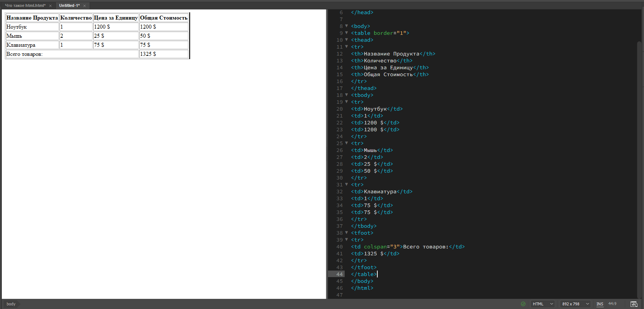644x309 pixels.
Task: Open the real-time device preview icon
Action: tap(634, 304)
